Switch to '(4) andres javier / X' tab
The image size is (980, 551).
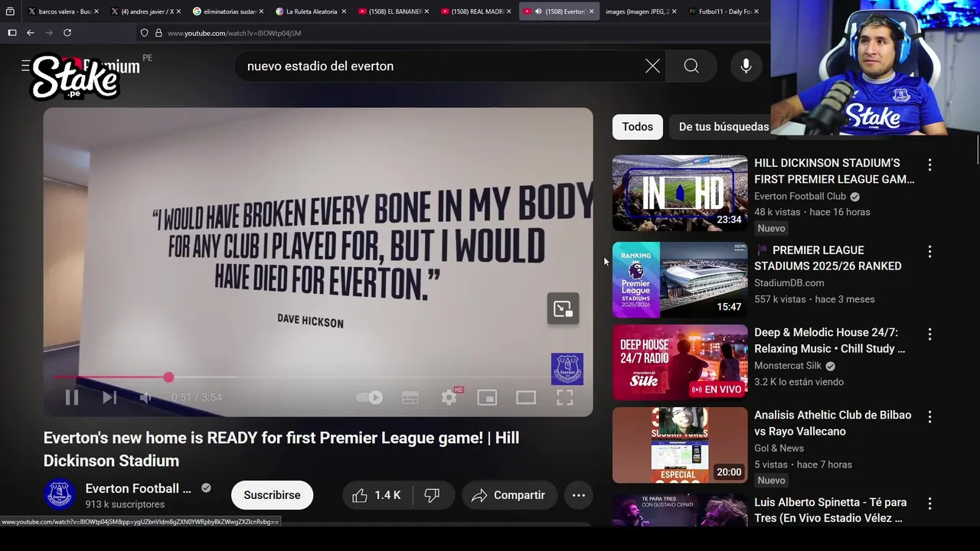click(x=145, y=11)
